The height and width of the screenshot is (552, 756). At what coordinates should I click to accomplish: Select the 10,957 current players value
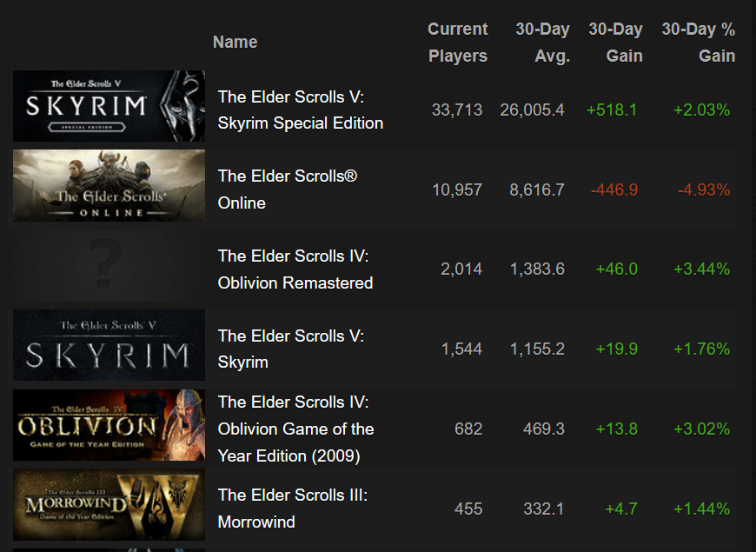pyautogui.click(x=457, y=190)
